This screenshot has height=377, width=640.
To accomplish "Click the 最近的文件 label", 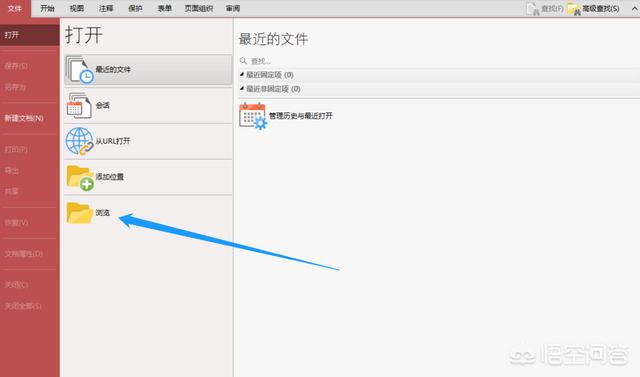I will tap(113, 70).
